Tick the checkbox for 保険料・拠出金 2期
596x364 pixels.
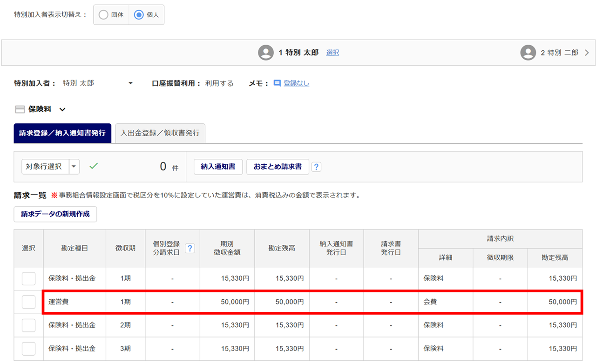[28, 325]
